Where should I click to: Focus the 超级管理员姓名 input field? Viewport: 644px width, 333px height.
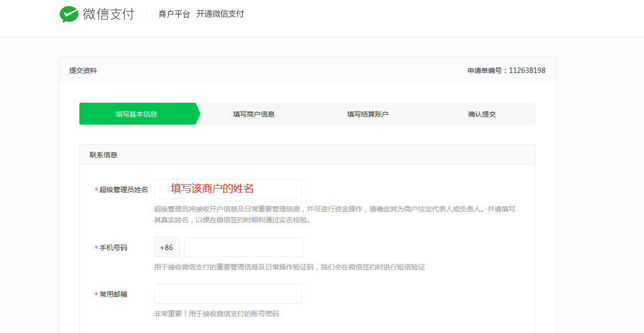[228, 189]
